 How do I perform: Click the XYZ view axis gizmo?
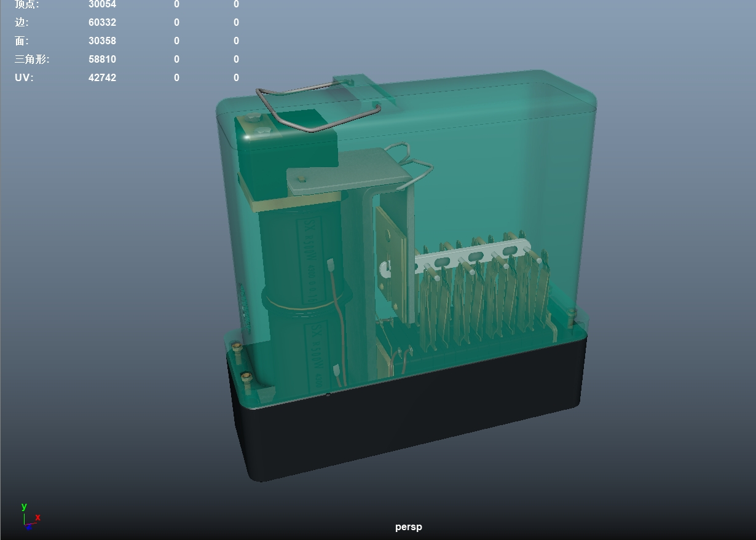pos(30,517)
